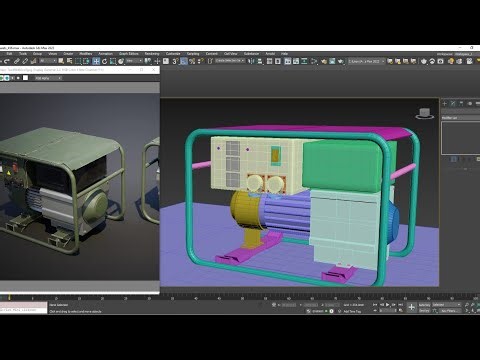480x360 pixels.
Task: Click the ViewCube in the viewport
Action: [x=425, y=113]
